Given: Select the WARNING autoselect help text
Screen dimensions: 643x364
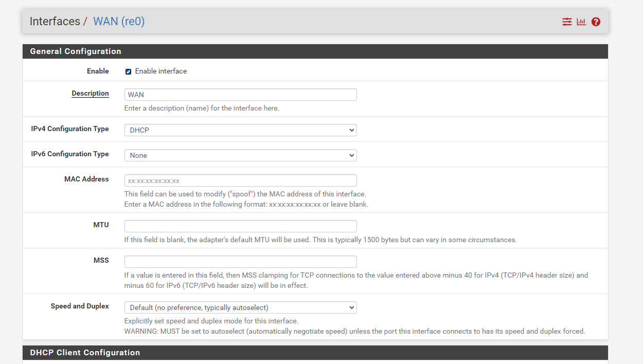Looking at the screenshot, I should [354, 332].
